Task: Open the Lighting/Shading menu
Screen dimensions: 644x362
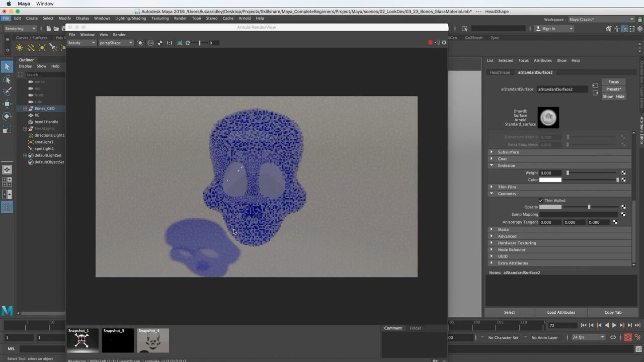Action: click(x=130, y=18)
